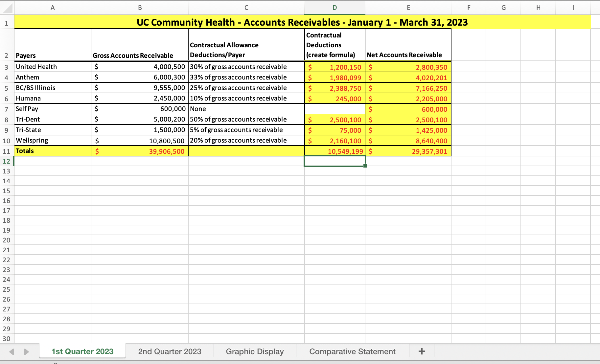600x364 pixels.
Task: Select column A by its header
Action: pos(53,7)
